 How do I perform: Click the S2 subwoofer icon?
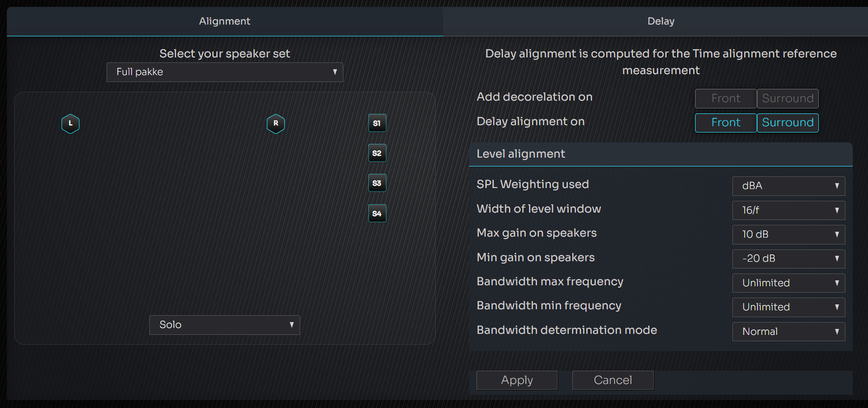point(377,153)
